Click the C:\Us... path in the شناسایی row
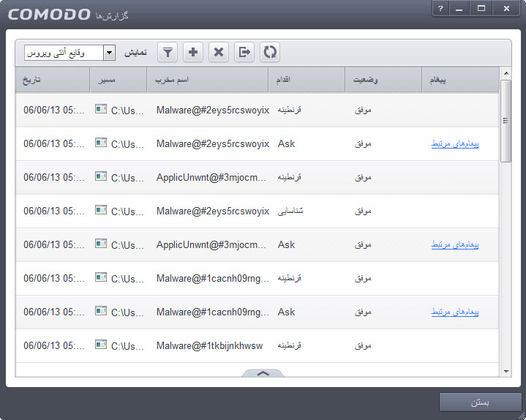526x420 pixels. pyautogui.click(x=127, y=212)
